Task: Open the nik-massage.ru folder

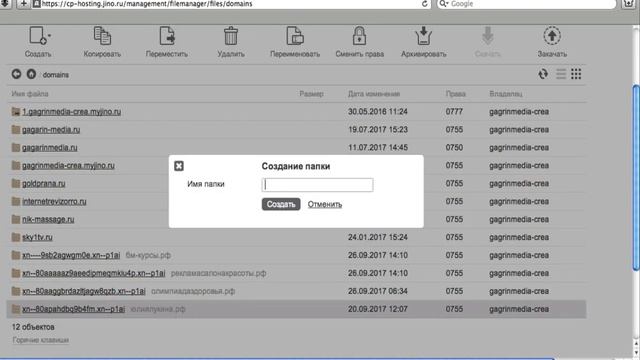Action: click(x=48, y=219)
